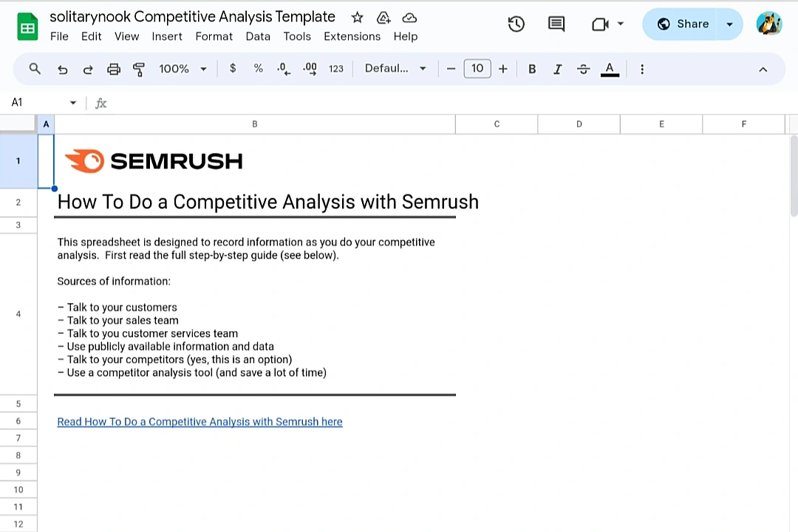This screenshot has height=532, width=798.
Task: Start a Meet call camera icon
Action: (600, 24)
